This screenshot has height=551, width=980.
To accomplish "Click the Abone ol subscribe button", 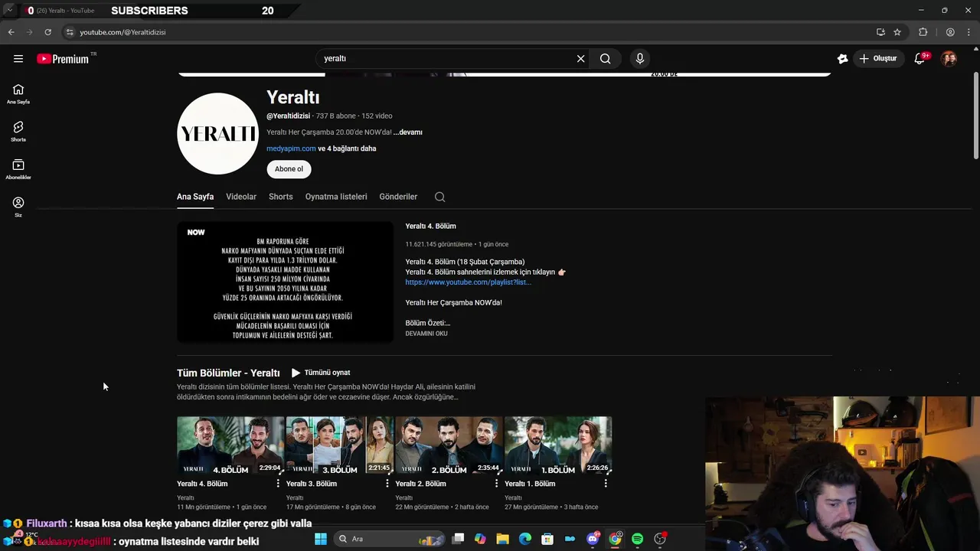I will [289, 169].
